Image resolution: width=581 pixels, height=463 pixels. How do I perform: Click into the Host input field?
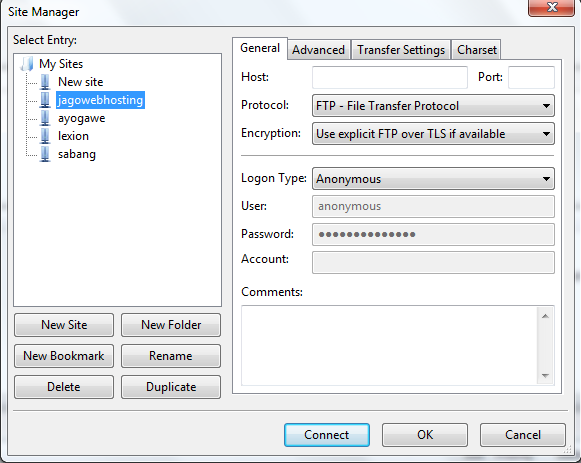(x=390, y=77)
